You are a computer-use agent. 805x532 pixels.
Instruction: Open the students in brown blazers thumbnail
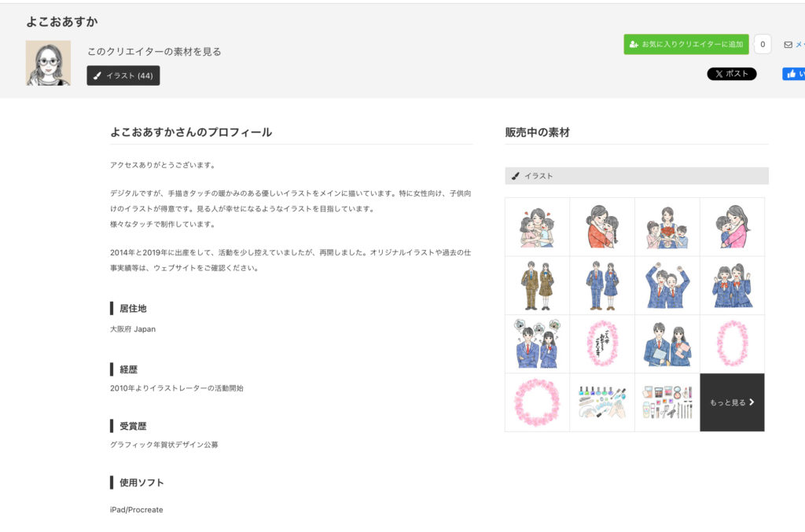click(x=537, y=285)
